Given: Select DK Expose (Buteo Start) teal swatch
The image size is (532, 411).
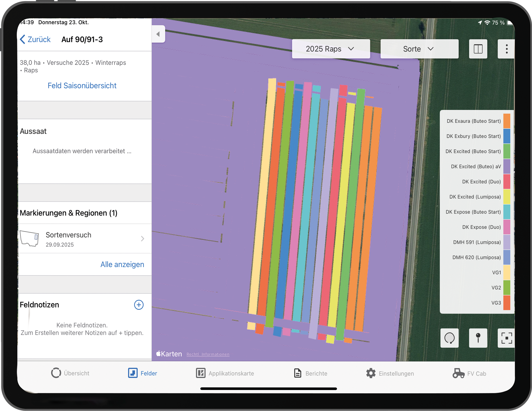Looking at the screenshot, I should (507, 212).
